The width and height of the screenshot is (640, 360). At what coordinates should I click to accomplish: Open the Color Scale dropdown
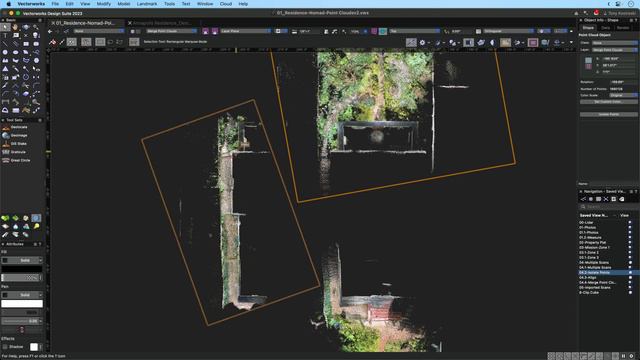click(x=623, y=95)
